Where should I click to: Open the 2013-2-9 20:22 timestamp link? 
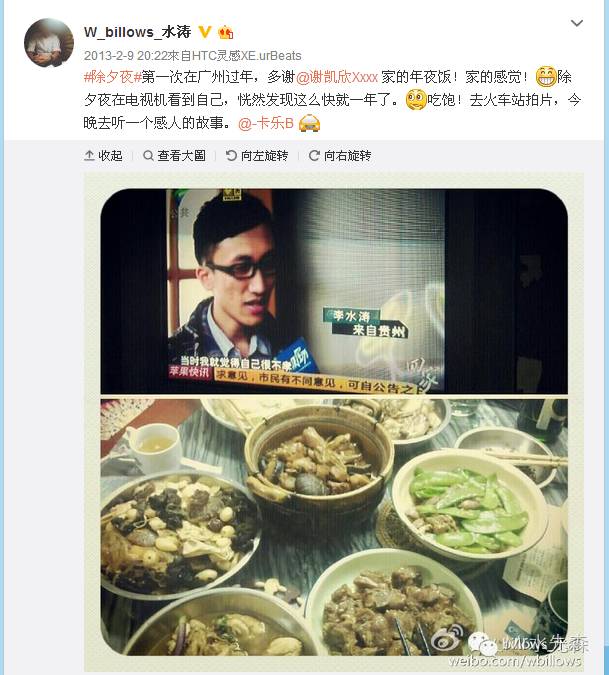click(x=126, y=56)
